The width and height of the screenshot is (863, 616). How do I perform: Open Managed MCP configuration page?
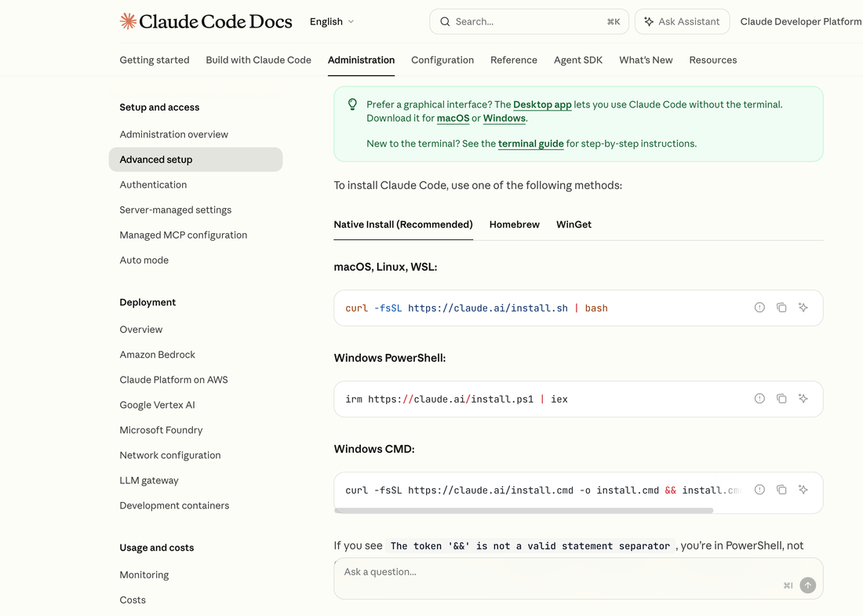tap(184, 235)
